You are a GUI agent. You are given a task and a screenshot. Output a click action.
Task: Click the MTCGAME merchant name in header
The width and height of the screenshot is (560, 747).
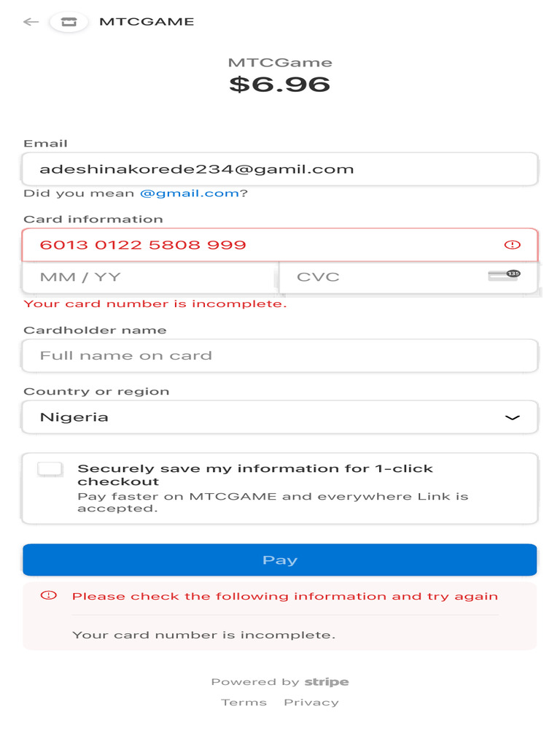click(x=147, y=22)
